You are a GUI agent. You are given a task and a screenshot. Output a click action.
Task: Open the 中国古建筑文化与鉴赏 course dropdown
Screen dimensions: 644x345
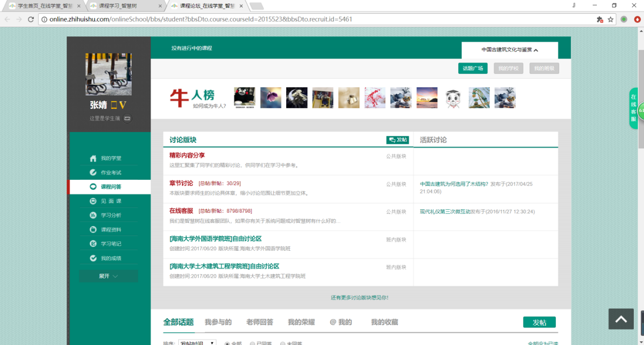[x=510, y=50]
